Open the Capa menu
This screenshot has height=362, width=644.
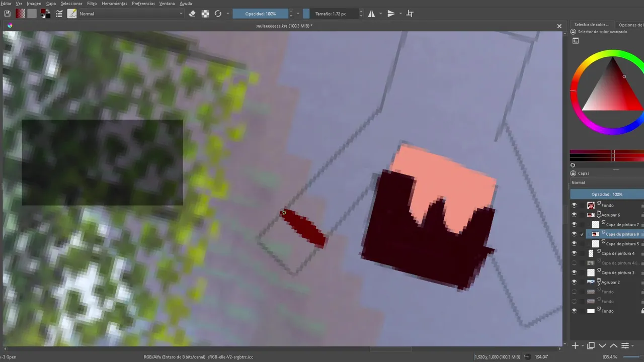(x=51, y=4)
